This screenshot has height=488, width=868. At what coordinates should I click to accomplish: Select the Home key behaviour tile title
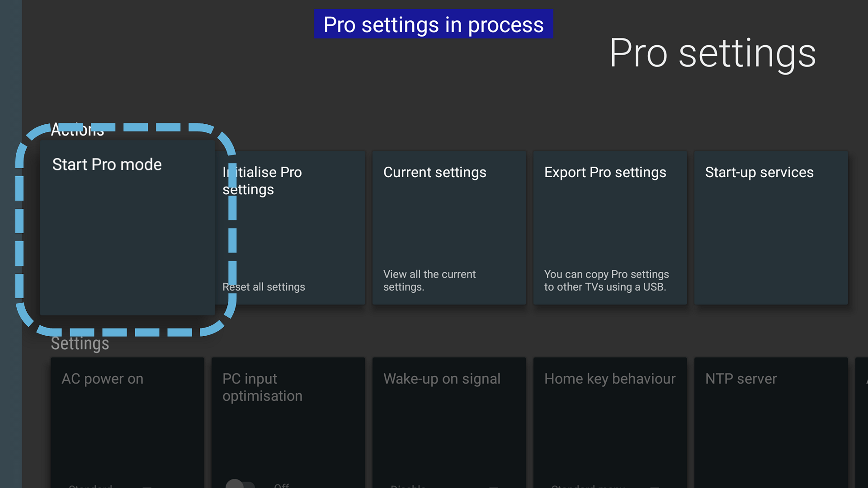click(609, 379)
